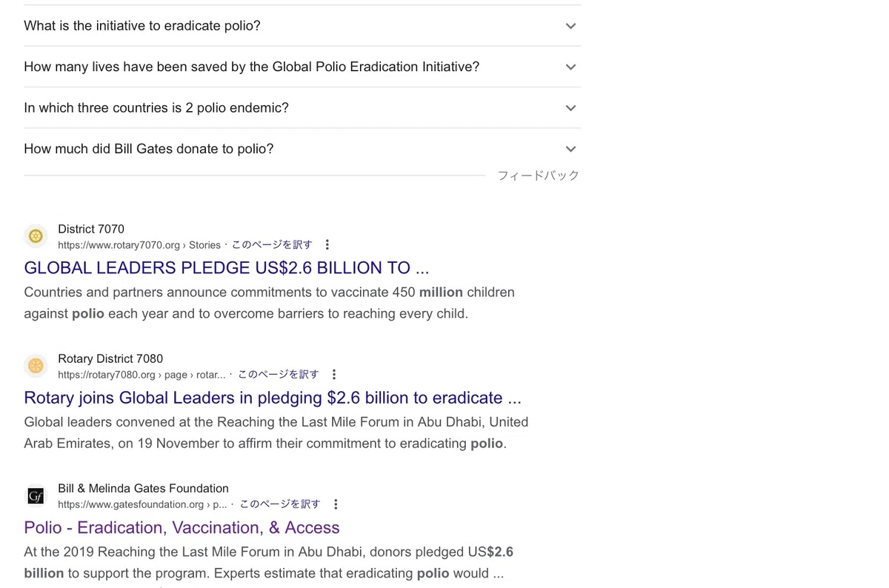Expand "What is the initiative to eradicate polio?"
This screenshot has height=588, width=889.
point(302,26)
